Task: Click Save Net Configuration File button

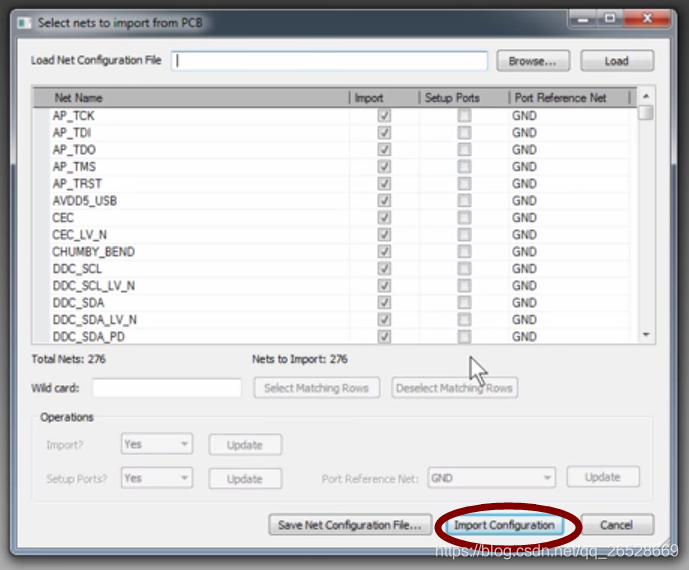Action: (x=350, y=525)
